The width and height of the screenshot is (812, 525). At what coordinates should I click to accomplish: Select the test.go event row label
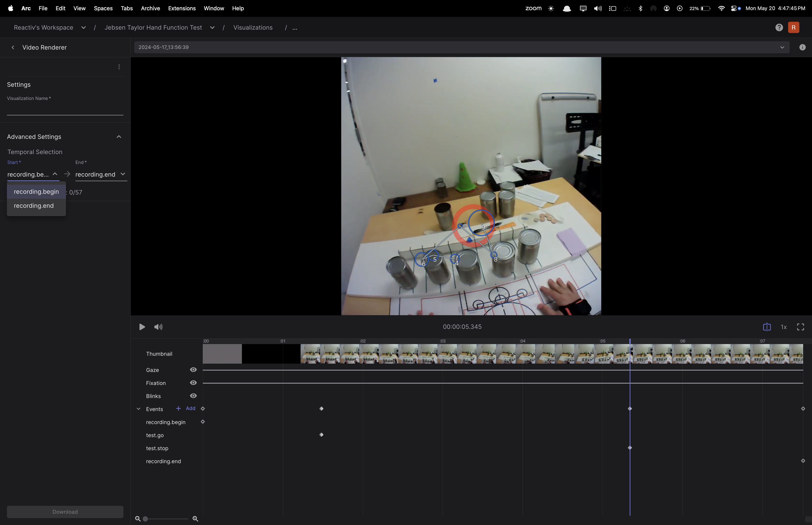pyautogui.click(x=155, y=435)
